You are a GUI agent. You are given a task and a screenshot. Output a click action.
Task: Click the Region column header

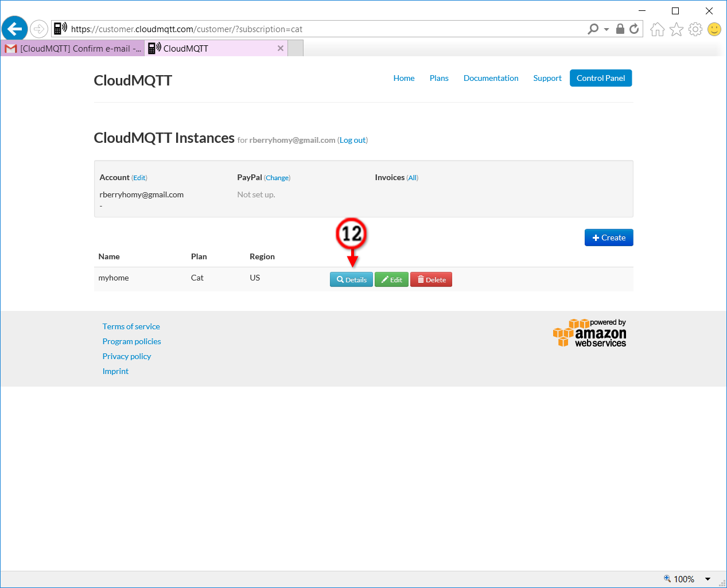[262, 256]
